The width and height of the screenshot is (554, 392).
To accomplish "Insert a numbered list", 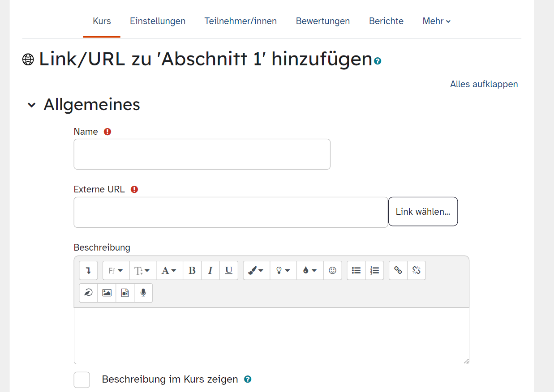I will click(374, 271).
